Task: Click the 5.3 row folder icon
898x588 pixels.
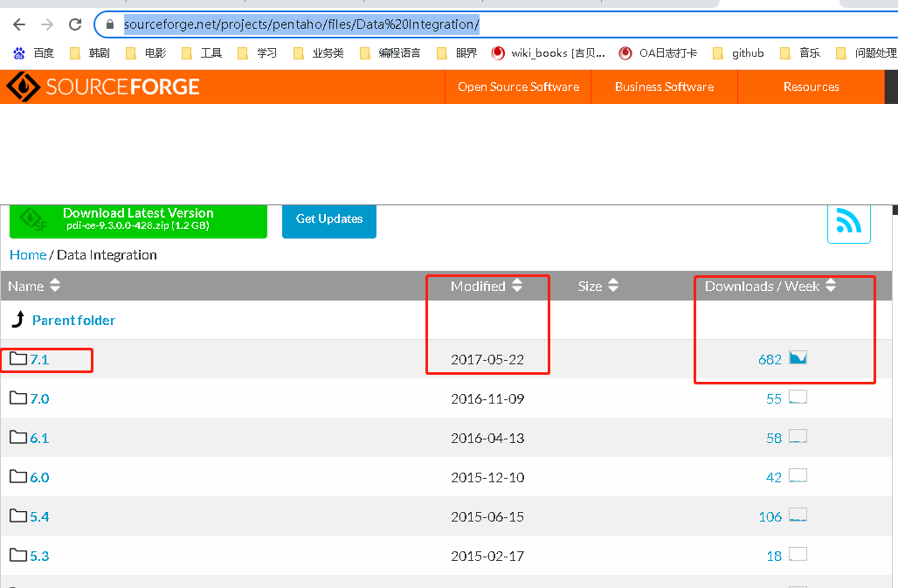Action: click(18, 555)
